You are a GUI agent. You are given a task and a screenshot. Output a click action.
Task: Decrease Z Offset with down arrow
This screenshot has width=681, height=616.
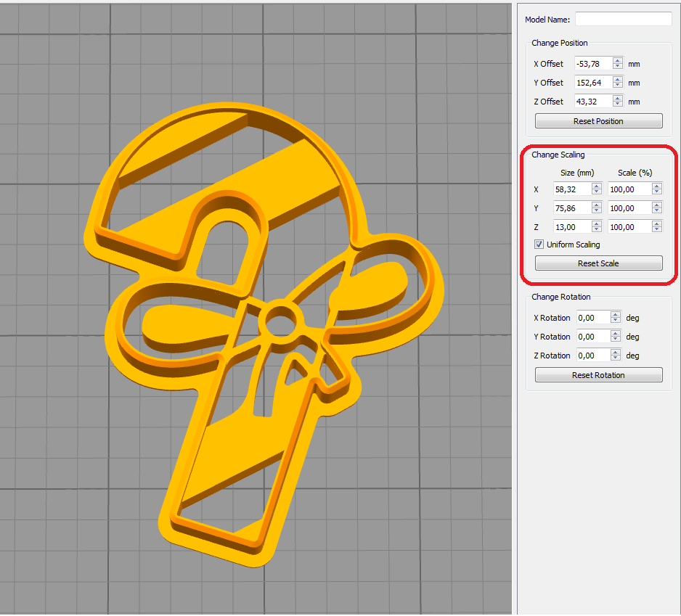point(618,104)
